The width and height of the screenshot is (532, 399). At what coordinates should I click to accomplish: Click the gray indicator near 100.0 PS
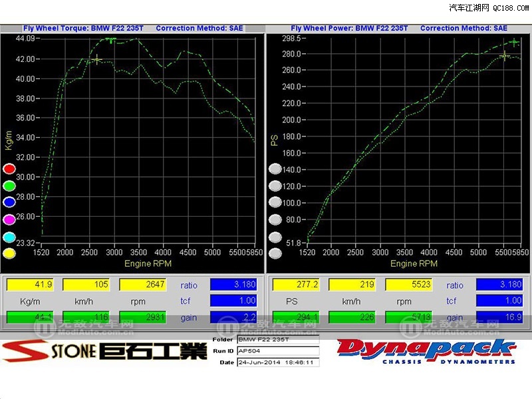[275, 202]
